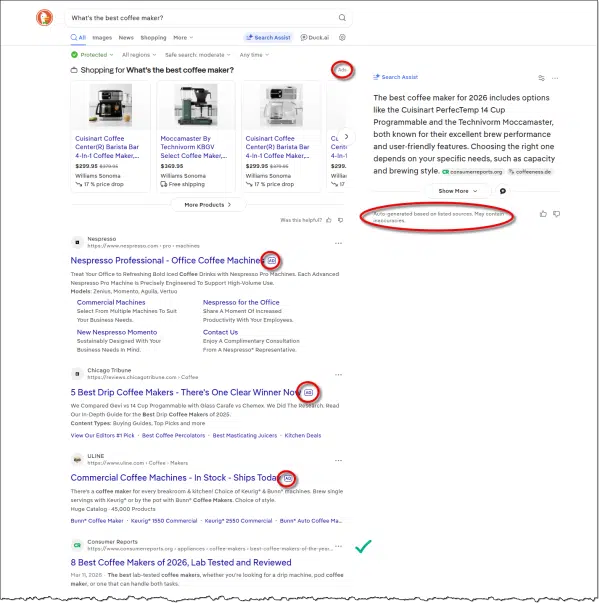The height and width of the screenshot is (605, 600).
Task: Click the coffeeness.de source chip
Action: pos(530,172)
